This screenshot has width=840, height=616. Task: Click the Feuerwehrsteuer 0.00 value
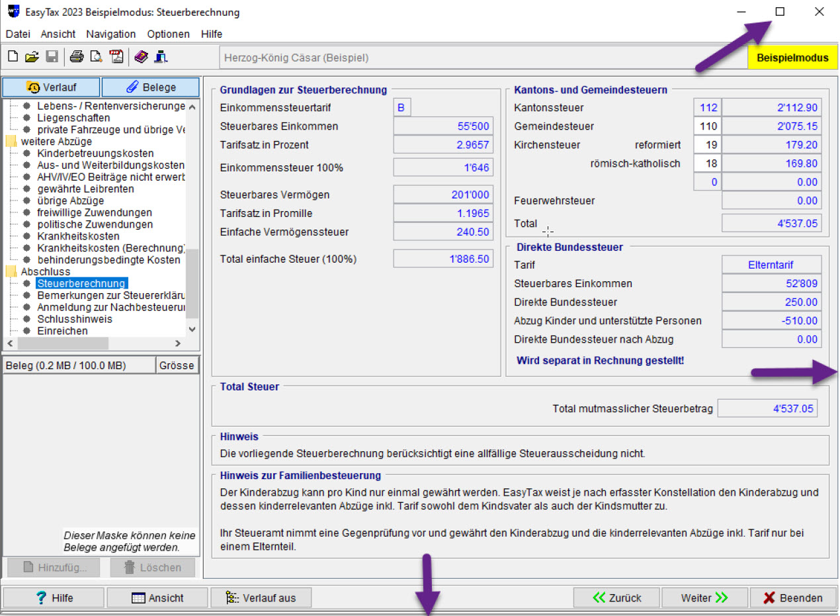(772, 200)
